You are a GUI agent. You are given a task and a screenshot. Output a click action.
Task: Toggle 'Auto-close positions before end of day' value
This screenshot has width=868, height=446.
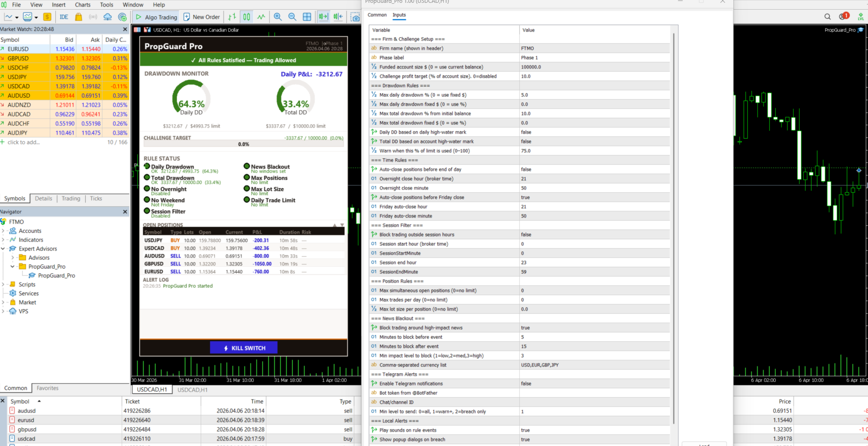595,169
